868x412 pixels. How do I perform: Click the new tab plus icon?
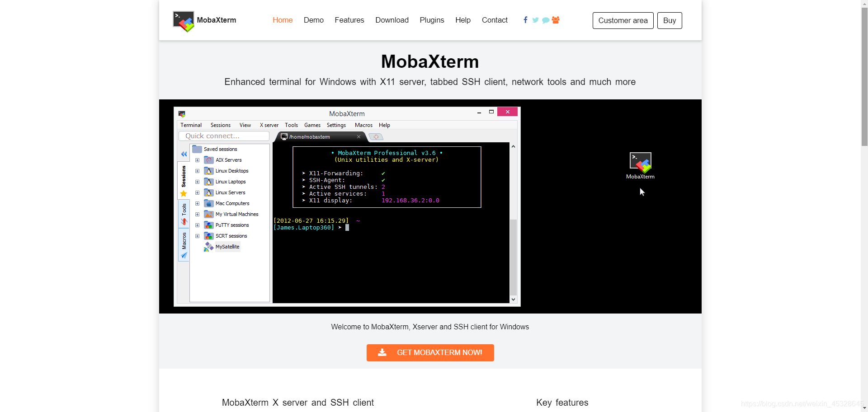pyautogui.click(x=376, y=137)
